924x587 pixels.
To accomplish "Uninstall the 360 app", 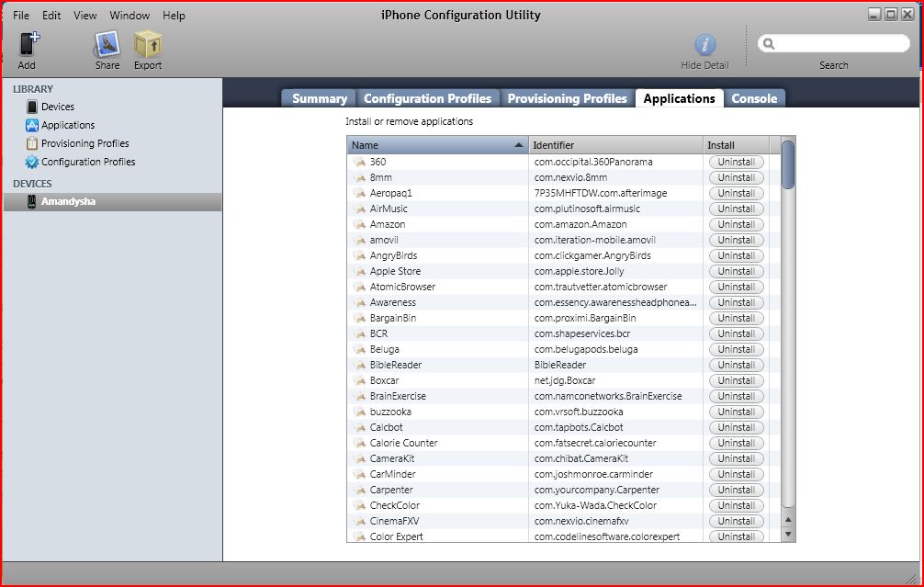I will click(x=737, y=162).
